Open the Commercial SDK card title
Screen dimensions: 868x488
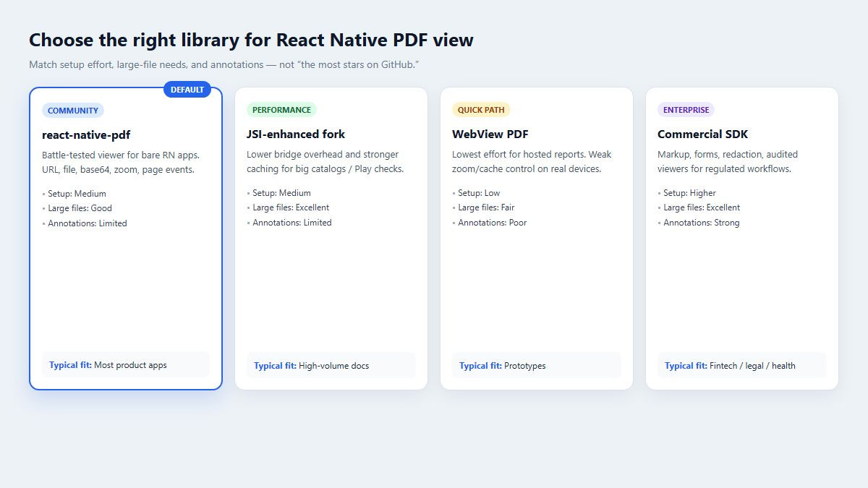[x=702, y=134]
